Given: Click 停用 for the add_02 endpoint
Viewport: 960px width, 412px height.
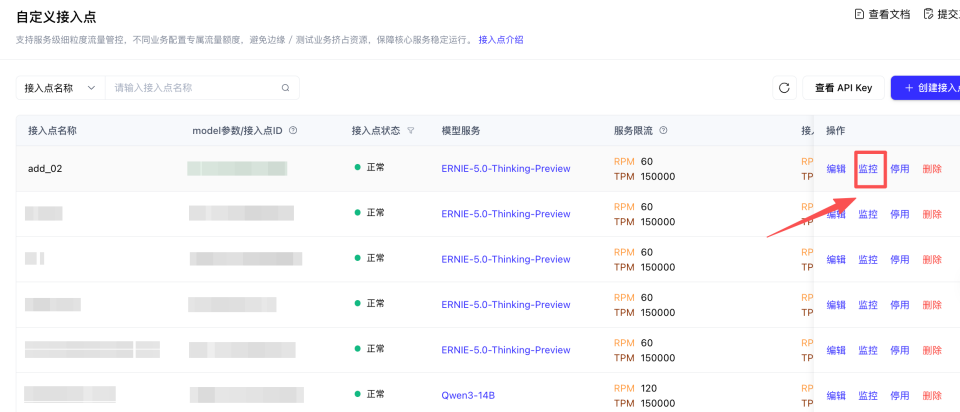Looking at the screenshot, I should [900, 169].
